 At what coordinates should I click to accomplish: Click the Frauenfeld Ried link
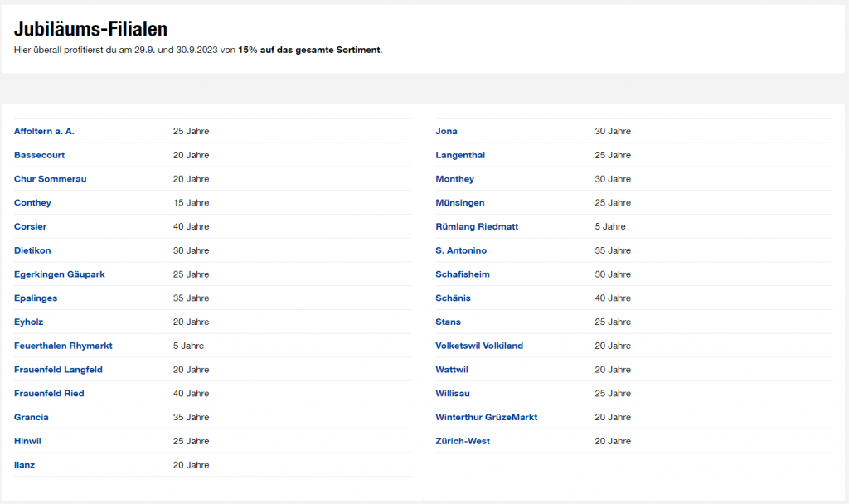point(49,394)
